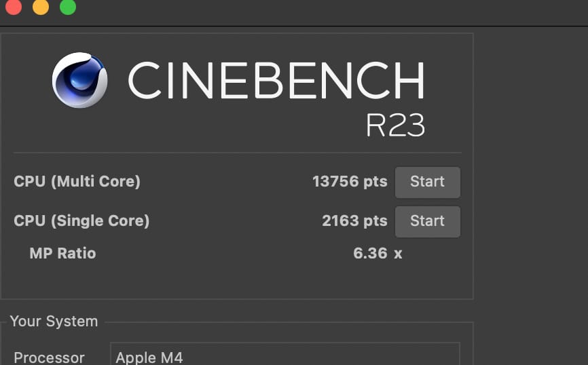This screenshot has height=365, width=588.
Task: Click the Your System section header
Action: coord(54,322)
